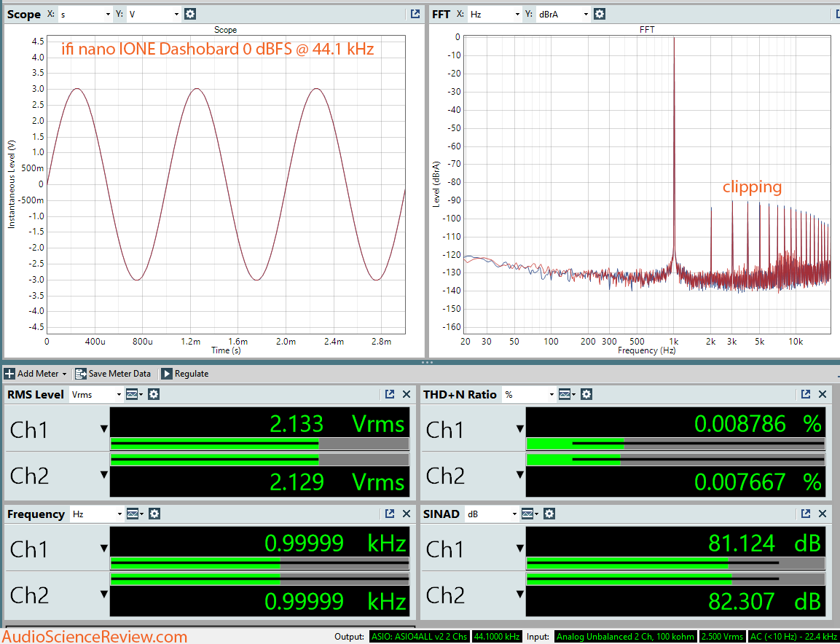
Task: Expand SINAD Ch1 channel arrow
Action: (x=519, y=548)
